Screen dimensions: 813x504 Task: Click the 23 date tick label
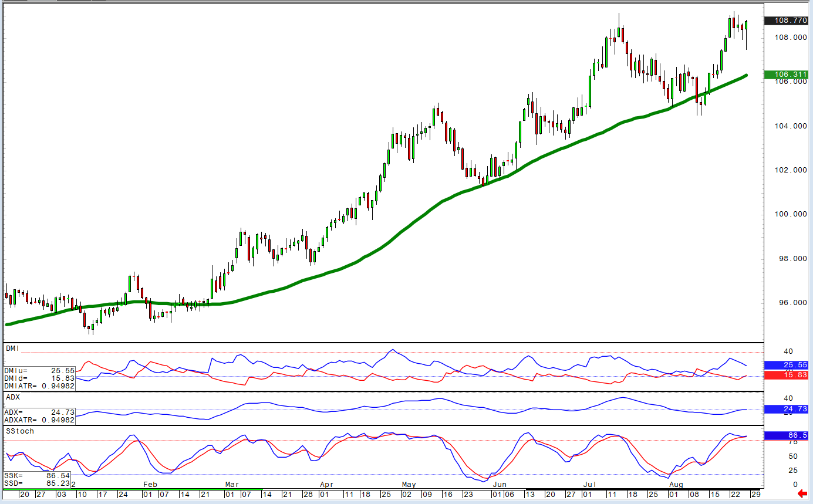(469, 494)
